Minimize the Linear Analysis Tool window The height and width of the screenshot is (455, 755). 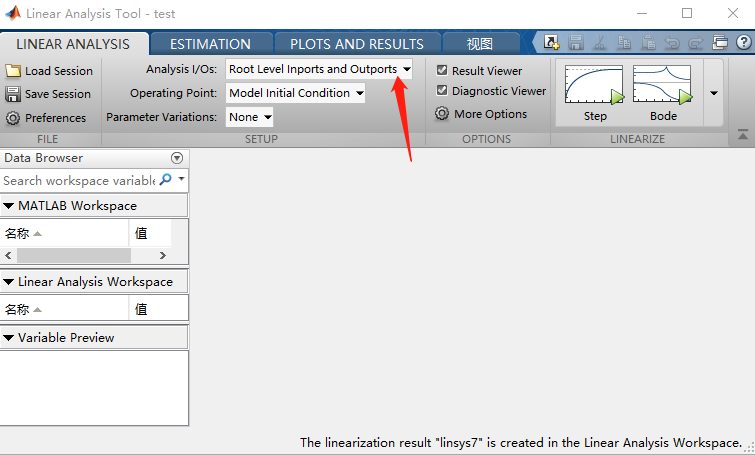tap(642, 13)
